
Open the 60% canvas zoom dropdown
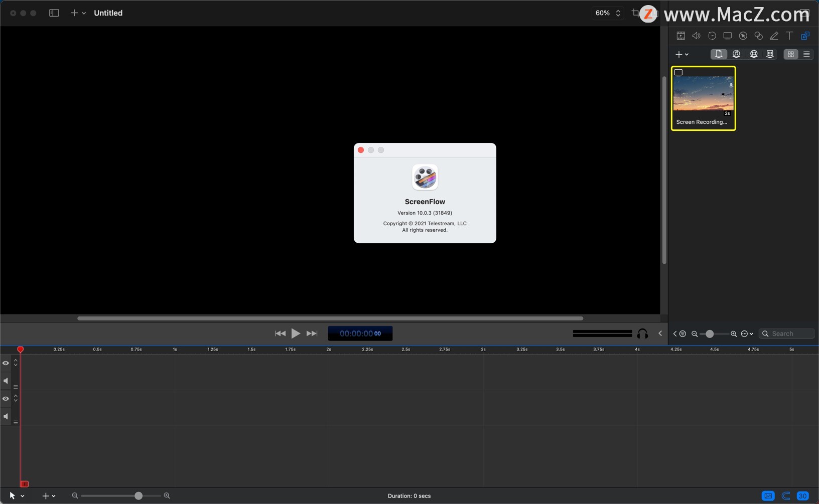608,13
